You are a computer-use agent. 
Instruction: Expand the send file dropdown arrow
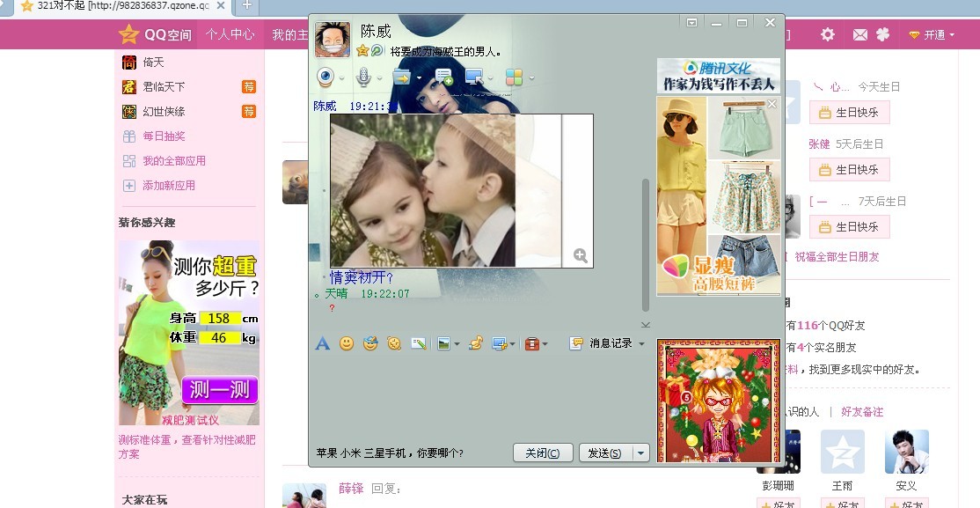419,78
